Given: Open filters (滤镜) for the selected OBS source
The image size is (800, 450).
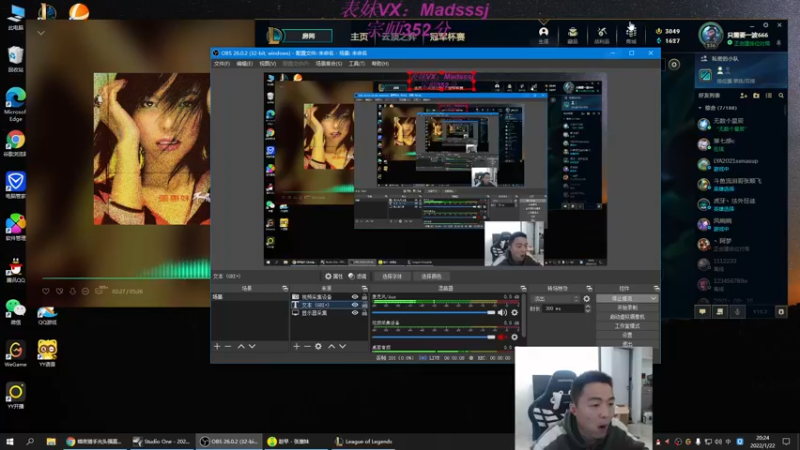Looking at the screenshot, I should [358, 276].
